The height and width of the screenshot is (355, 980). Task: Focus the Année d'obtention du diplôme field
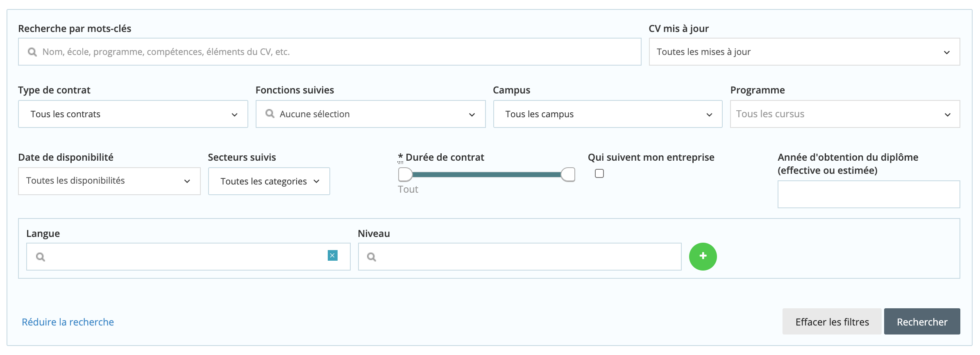[868, 194]
